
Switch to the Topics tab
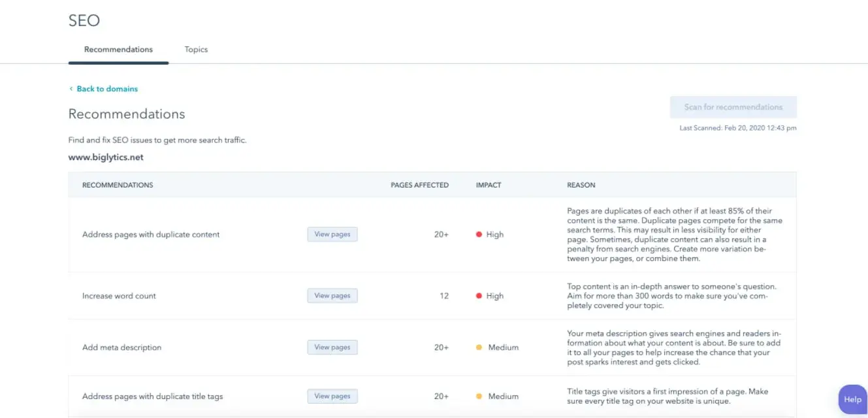pos(196,50)
